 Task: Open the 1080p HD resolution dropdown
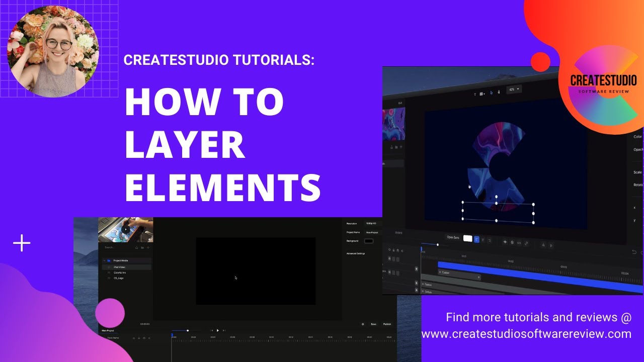click(x=373, y=223)
